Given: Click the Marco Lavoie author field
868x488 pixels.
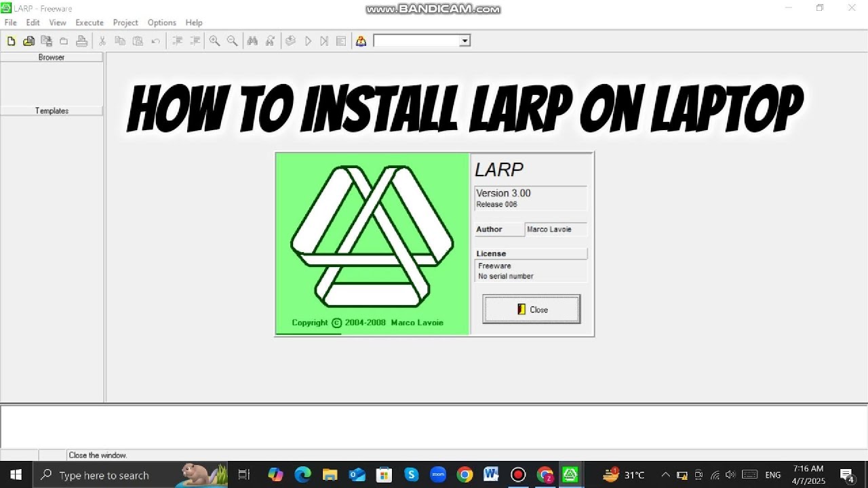Looking at the screenshot, I should (x=555, y=229).
